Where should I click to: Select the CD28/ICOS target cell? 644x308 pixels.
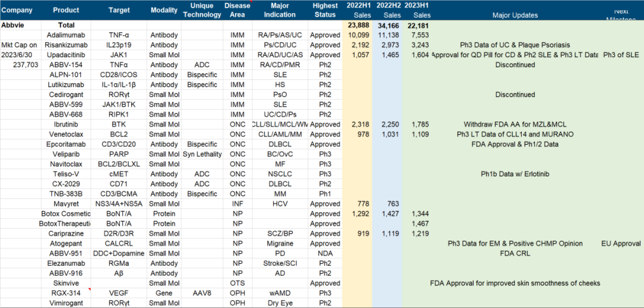(119, 74)
